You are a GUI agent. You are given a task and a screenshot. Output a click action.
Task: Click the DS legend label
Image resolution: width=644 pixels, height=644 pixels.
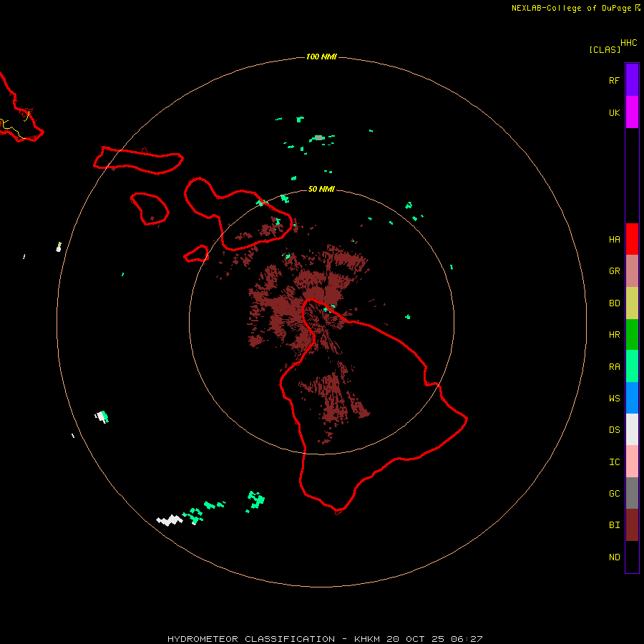[614, 430]
